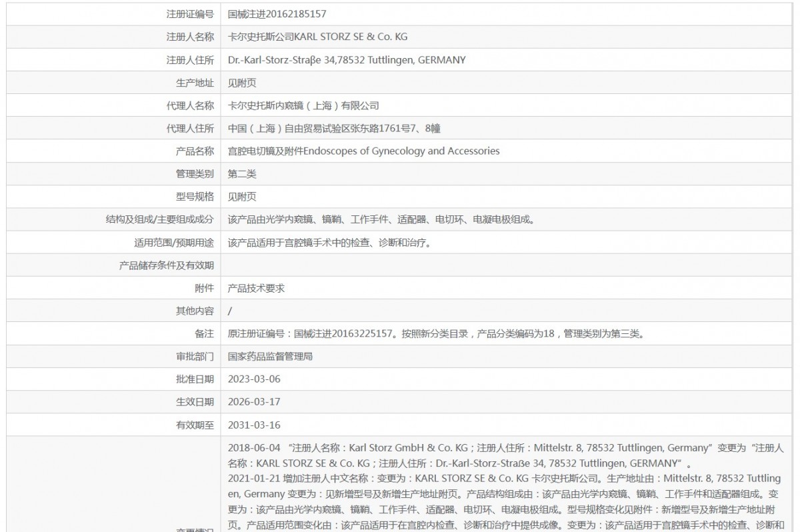Viewport: 800px width, 532px height.
Task: Select attachment value 产品技术要求
Action: coord(256,288)
